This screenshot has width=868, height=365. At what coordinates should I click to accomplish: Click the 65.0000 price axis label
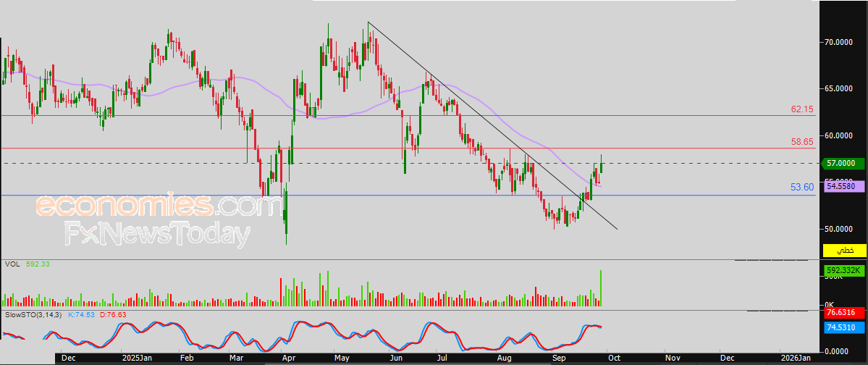click(840, 88)
